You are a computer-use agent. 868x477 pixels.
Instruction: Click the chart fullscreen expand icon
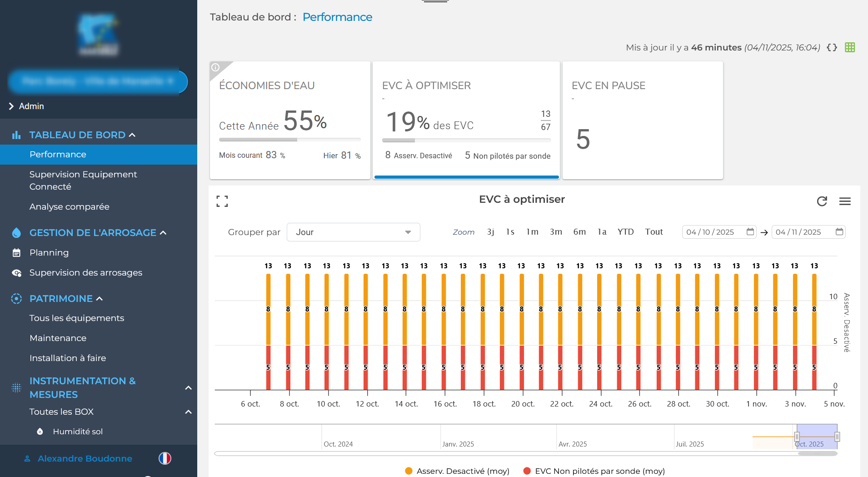click(222, 201)
